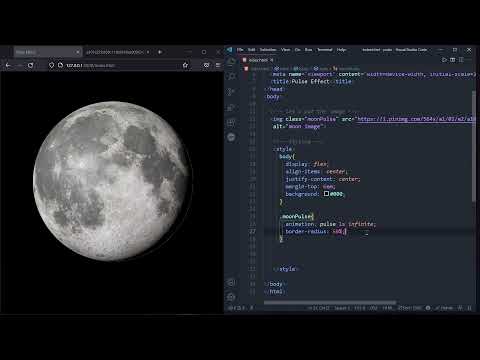
Task: Open the Selection menu in VS Code
Action: tap(268, 50)
